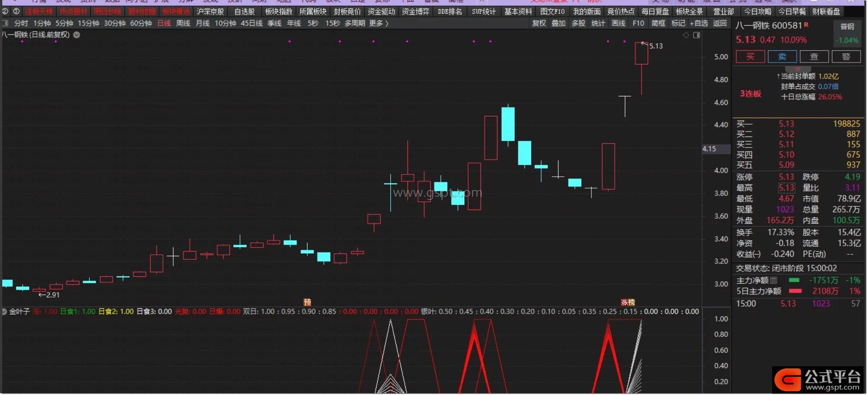
Task: Select the 15分钟 period
Action: [89, 23]
